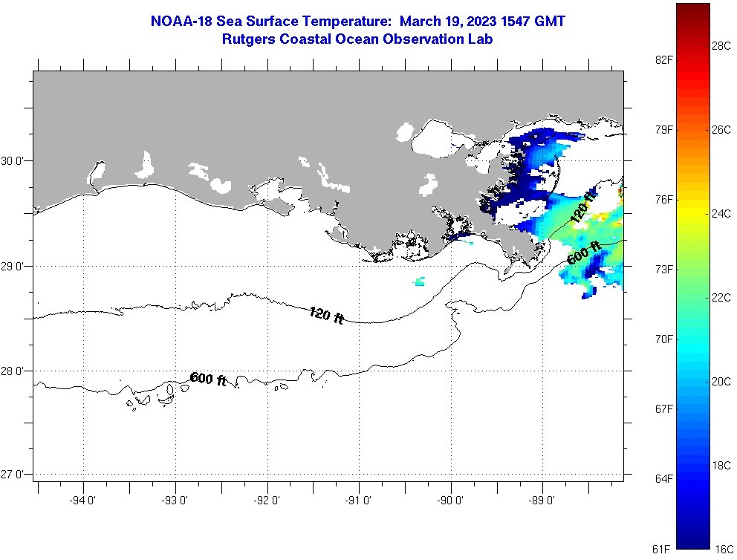Click the "22C" colorbar label
The image size is (737, 560).
tap(721, 298)
